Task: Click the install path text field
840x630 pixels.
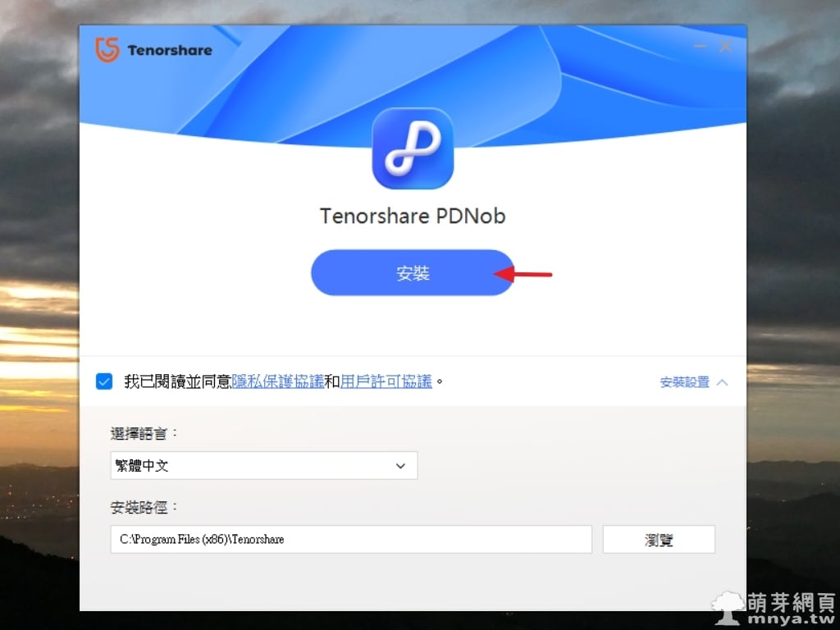Action: point(351,540)
